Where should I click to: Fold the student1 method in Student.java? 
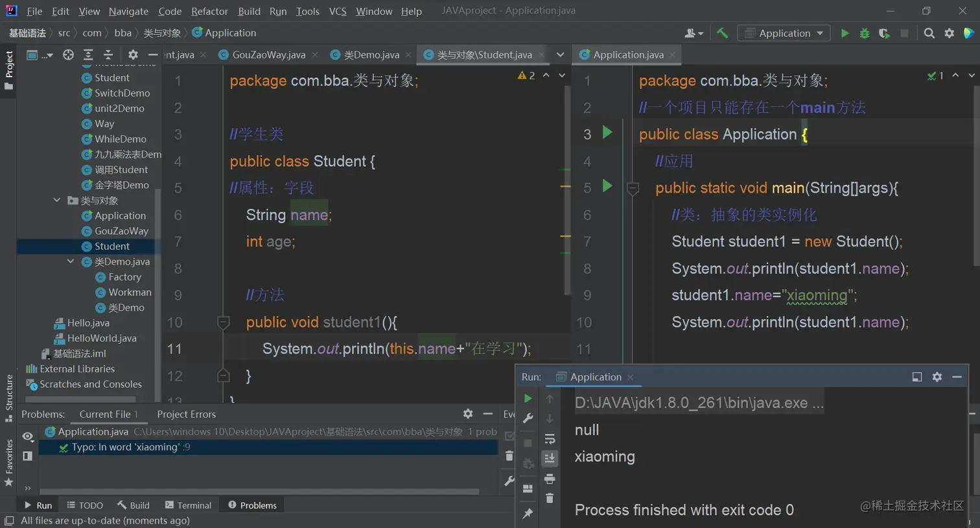click(x=224, y=322)
